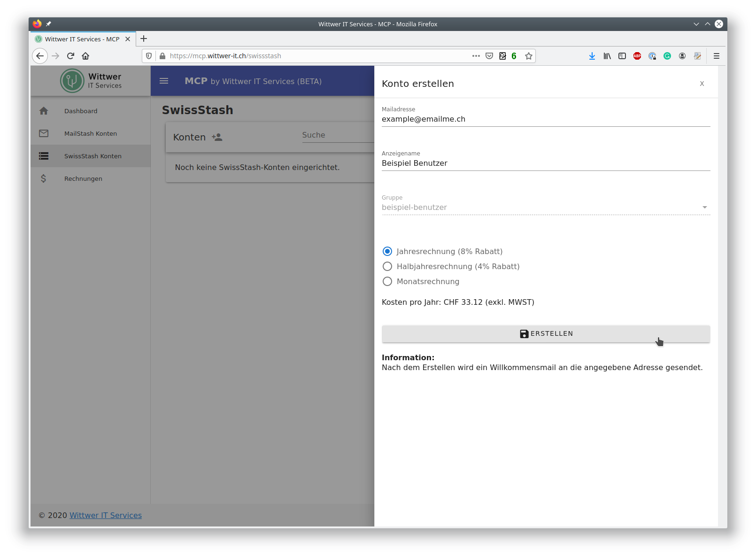
Task: Open the Firefox downloads arrow icon
Action: pos(592,56)
